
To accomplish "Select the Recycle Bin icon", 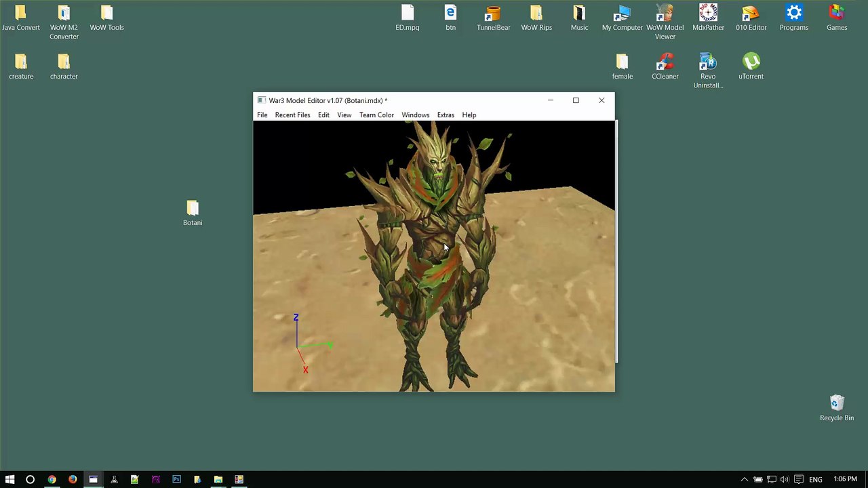I will (x=837, y=408).
